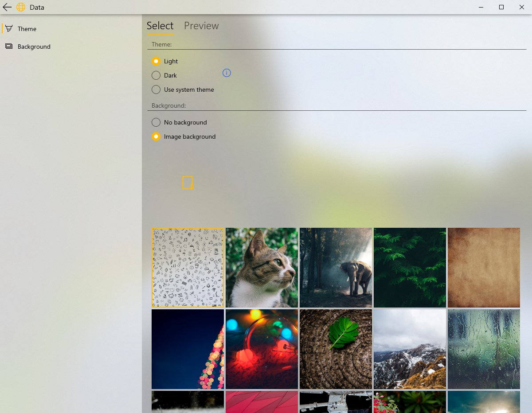Viewport: 532px width, 413px height.
Task: Select the Image background option
Action: [184, 136]
